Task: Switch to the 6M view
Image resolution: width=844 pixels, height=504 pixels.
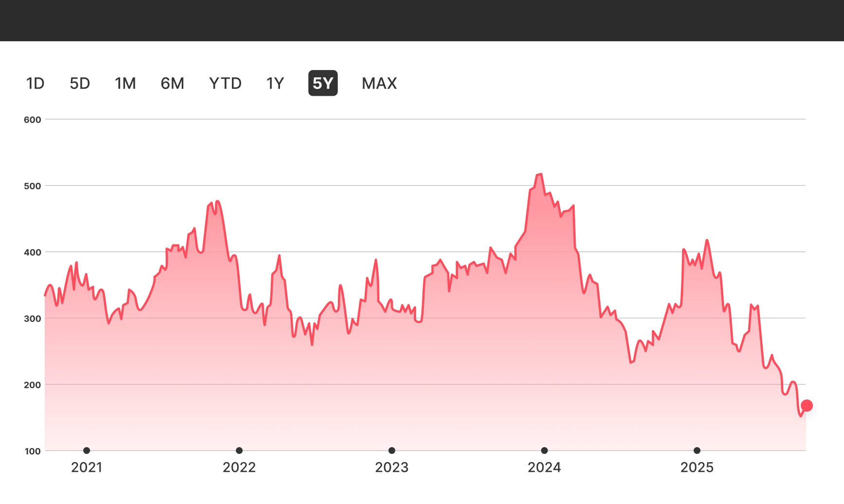Action: [x=172, y=84]
